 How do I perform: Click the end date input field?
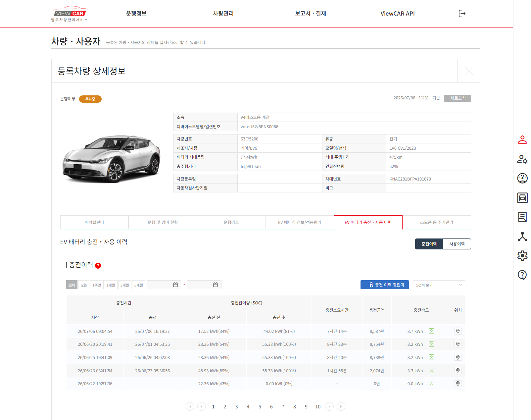coord(204,285)
